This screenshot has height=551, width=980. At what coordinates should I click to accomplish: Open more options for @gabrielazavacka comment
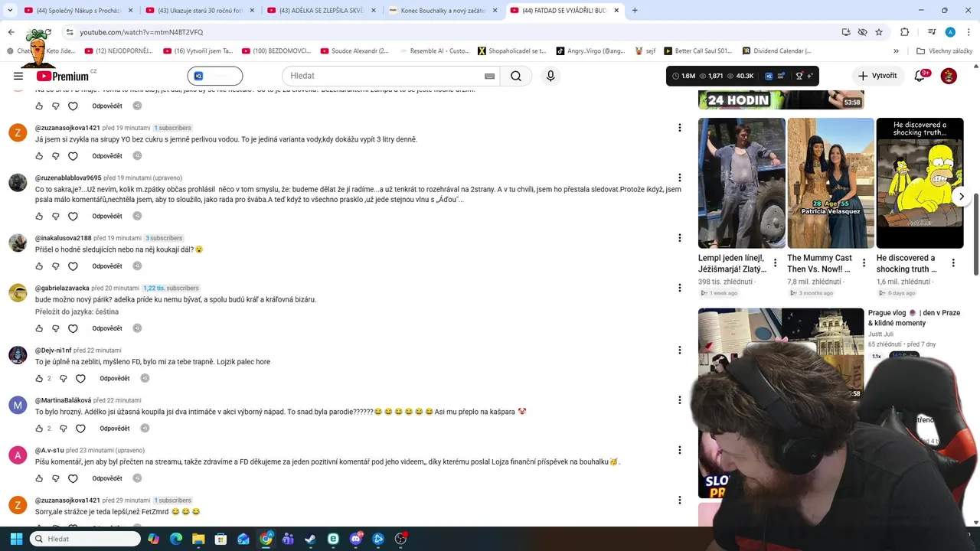[679, 288]
